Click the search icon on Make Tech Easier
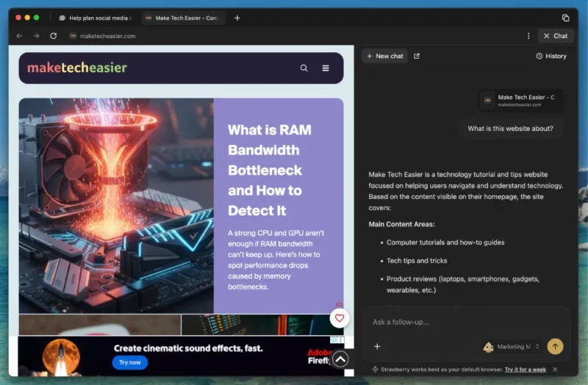588x385 pixels. (x=304, y=68)
